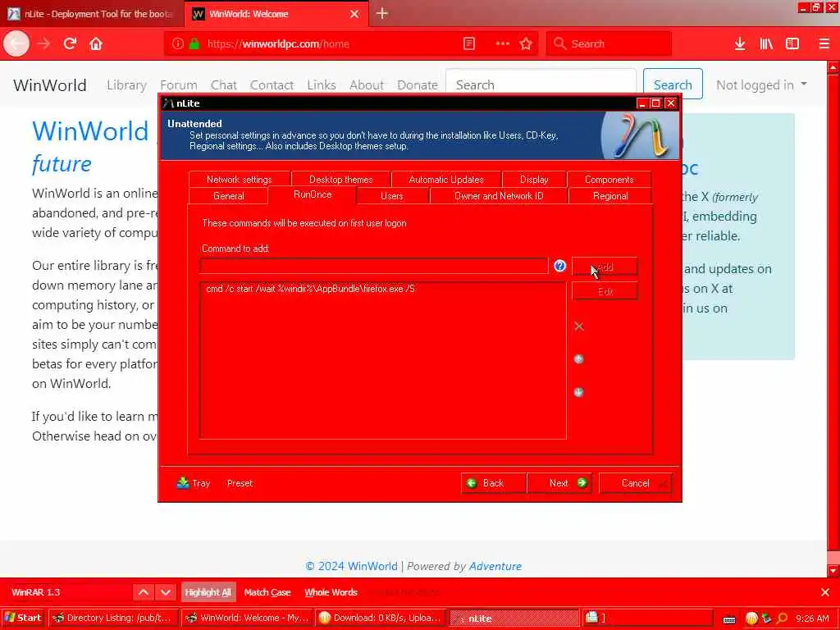Click the magnifier icon in the system tray
The height and width of the screenshot is (630, 840).
coord(782,618)
